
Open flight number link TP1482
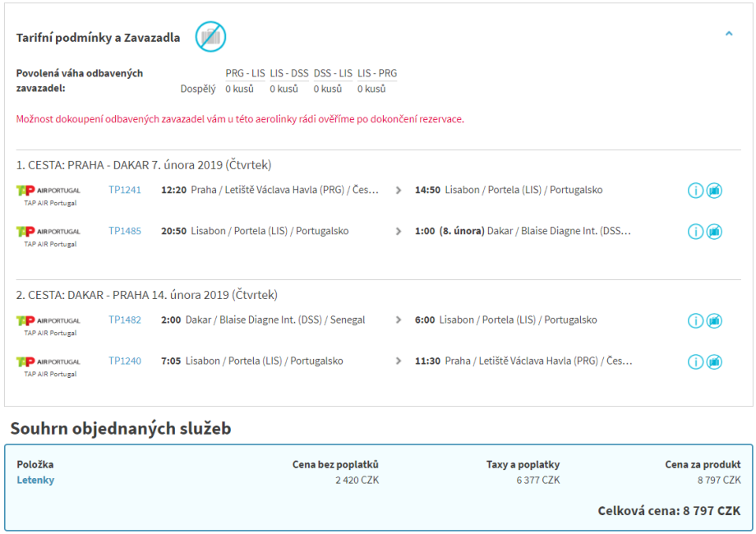click(125, 320)
